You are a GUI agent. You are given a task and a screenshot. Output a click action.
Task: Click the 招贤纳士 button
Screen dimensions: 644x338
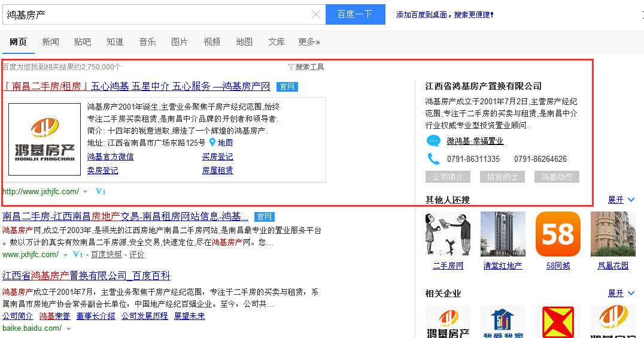[502, 177]
